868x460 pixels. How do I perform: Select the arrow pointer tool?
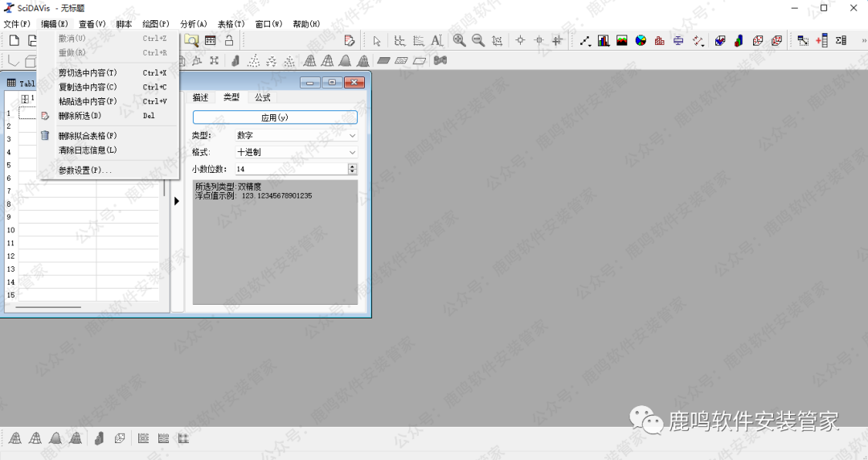click(377, 40)
